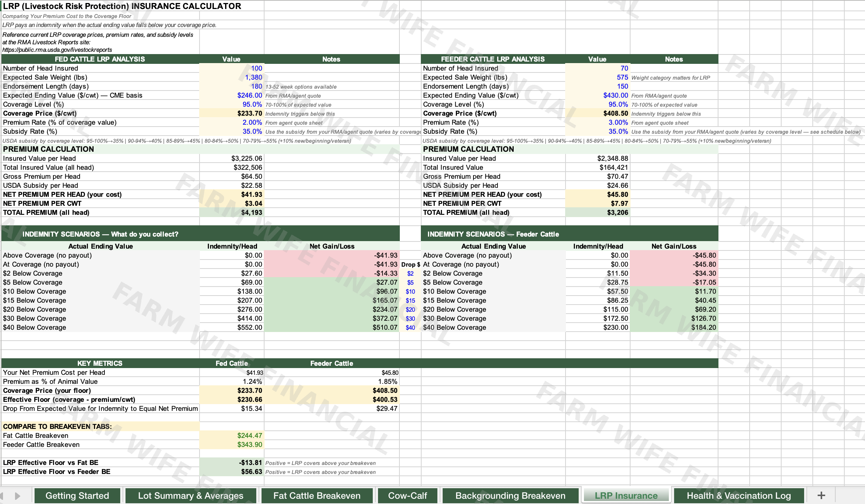This screenshot has height=504, width=865.
Task: Select Fed Cattle expected ending value $246.00
Action: [x=232, y=95]
